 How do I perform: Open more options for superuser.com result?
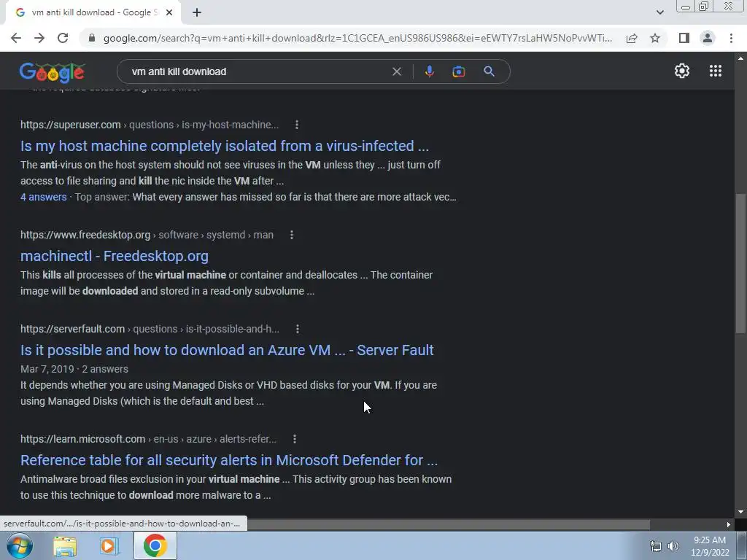pyautogui.click(x=297, y=125)
